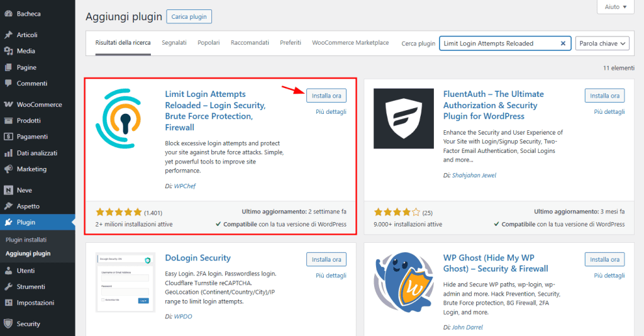The image size is (644, 336).
Task: Clear the plugin search field
Action: click(563, 43)
